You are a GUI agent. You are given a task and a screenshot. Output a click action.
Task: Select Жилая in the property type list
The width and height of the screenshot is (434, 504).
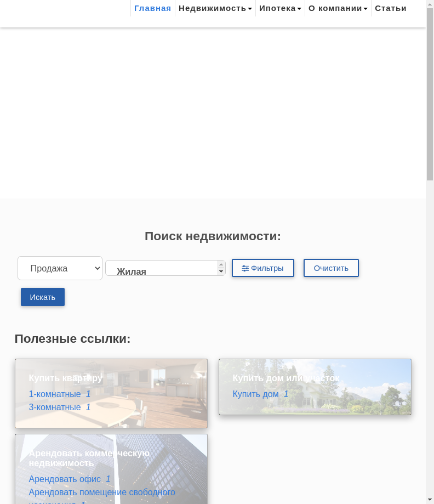(132, 271)
